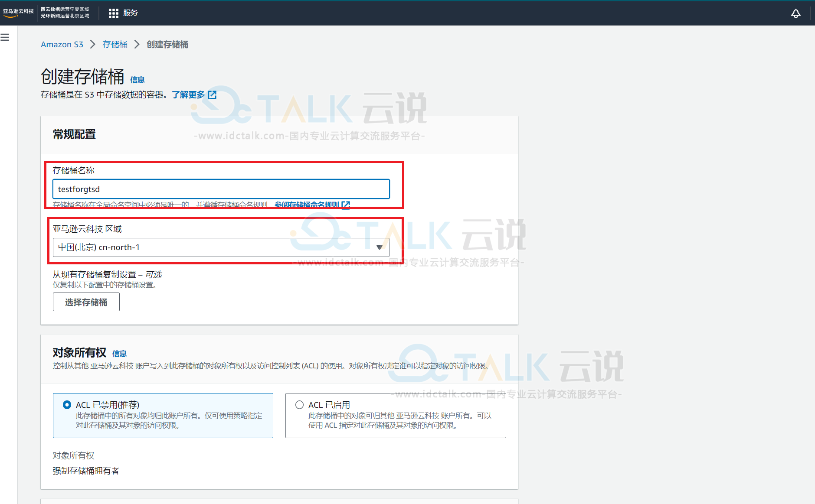Expand the 亚马逊云科技 区域 dropdown
This screenshot has width=815, height=504.
[x=221, y=247]
